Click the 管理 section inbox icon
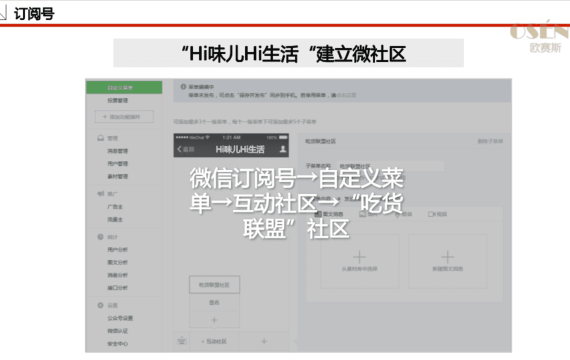Viewport: 570px width, 360px height. 101,138
